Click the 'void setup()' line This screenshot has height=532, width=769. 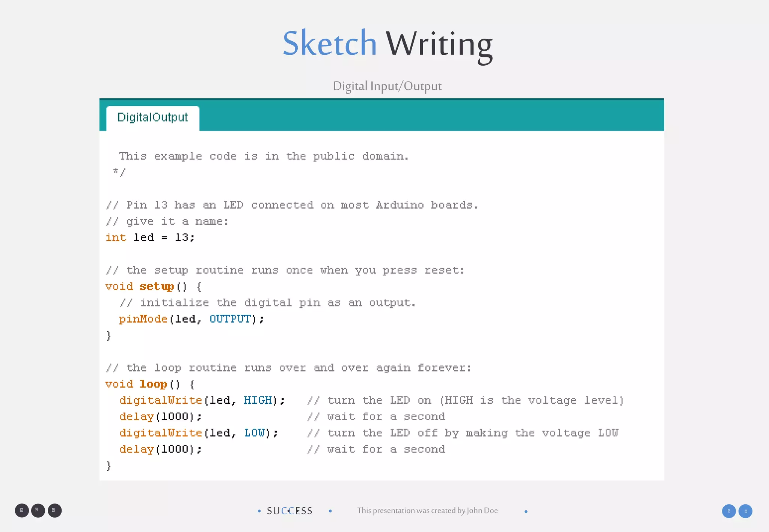click(153, 287)
